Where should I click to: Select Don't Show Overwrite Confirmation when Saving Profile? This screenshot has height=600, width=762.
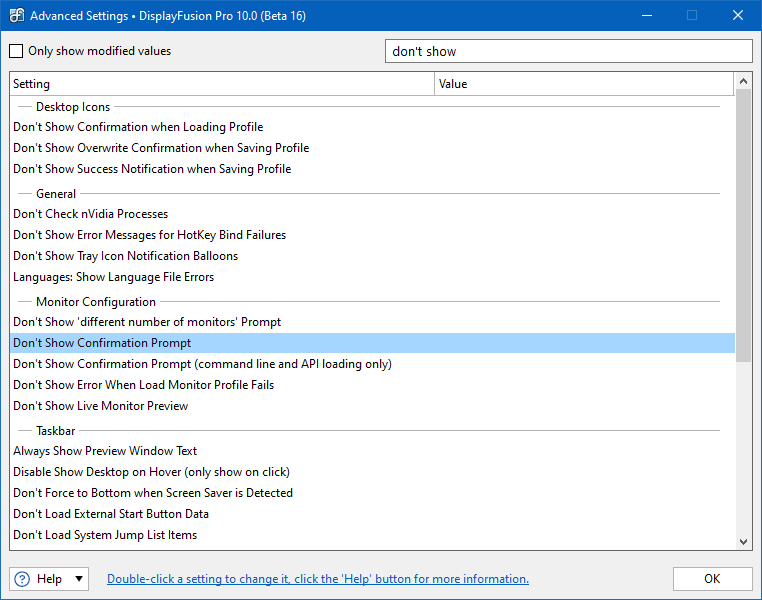tap(372, 148)
